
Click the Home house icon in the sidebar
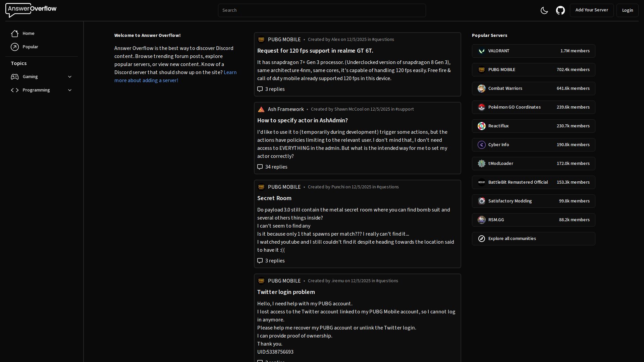[x=15, y=34]
